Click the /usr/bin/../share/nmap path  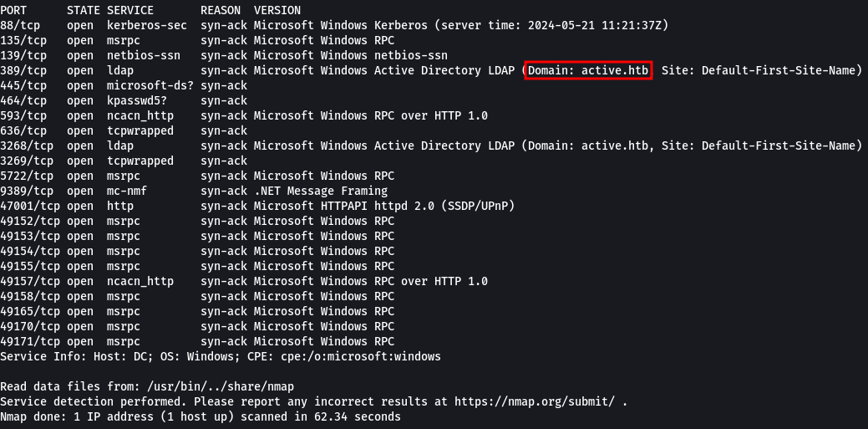pyautogui.click(x=221, y=386)
